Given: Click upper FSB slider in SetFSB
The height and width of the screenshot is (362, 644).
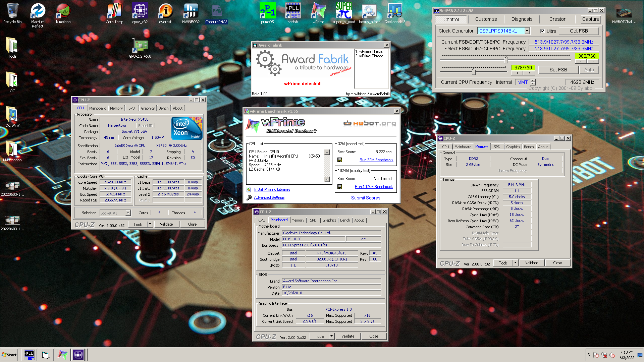Looking at the screenshot, I should tap(506, 60).
